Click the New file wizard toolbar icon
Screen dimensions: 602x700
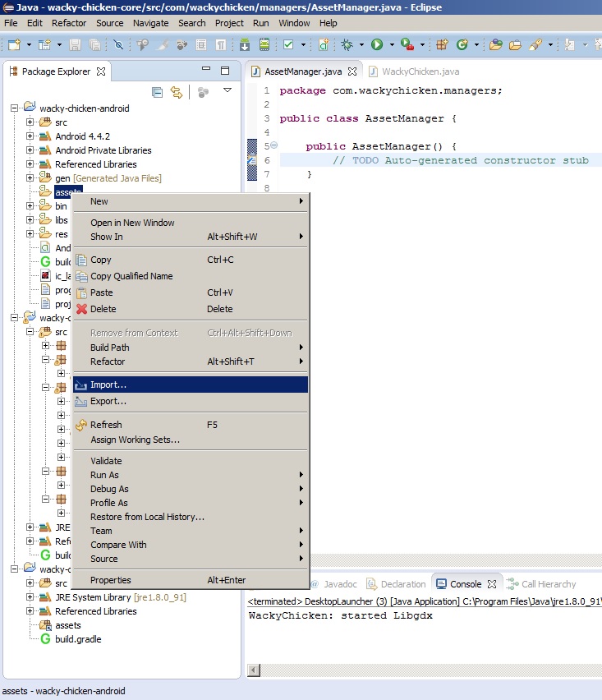click(14, 44)
